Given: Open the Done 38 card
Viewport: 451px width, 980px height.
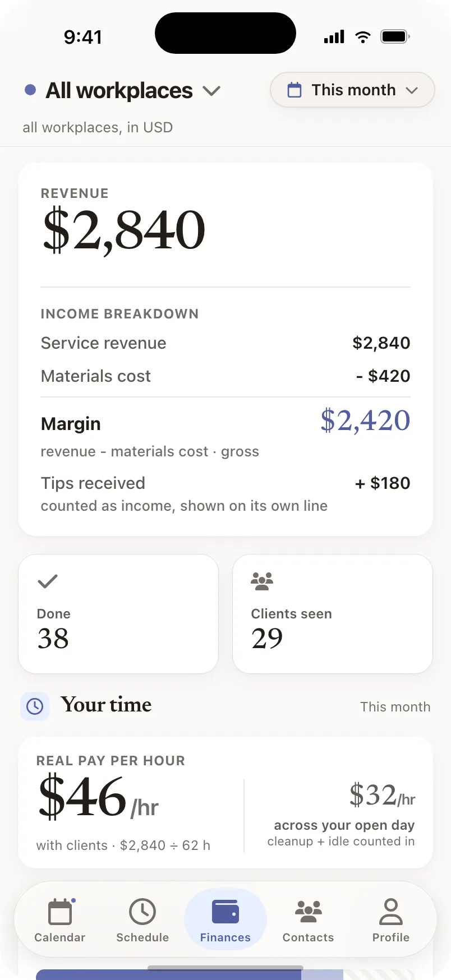Looking at the screenshot, I should pos(118,614).
